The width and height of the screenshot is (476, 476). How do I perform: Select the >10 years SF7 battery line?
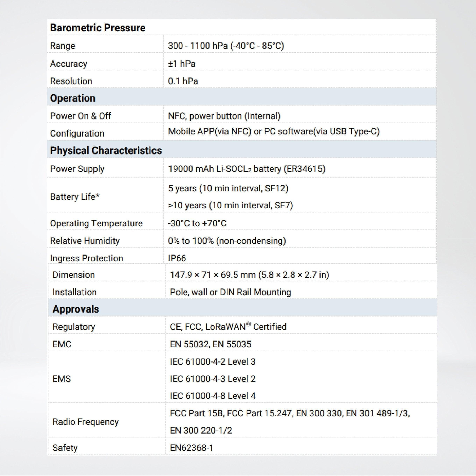tap(230, 205)
